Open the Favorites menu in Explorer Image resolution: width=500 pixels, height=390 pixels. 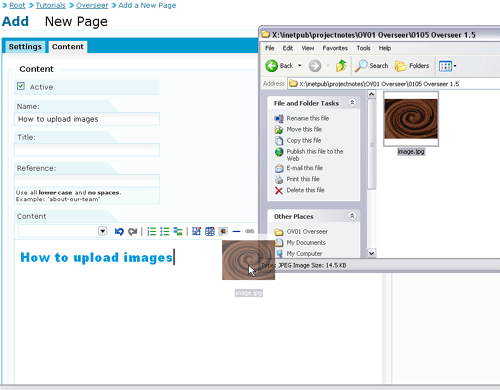coord(335,48)
